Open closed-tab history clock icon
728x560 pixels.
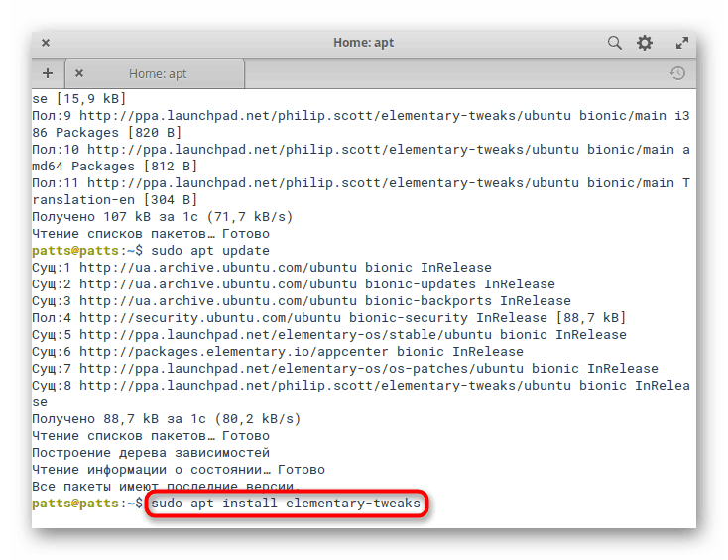pyautogui.click(x=677, y=73)
